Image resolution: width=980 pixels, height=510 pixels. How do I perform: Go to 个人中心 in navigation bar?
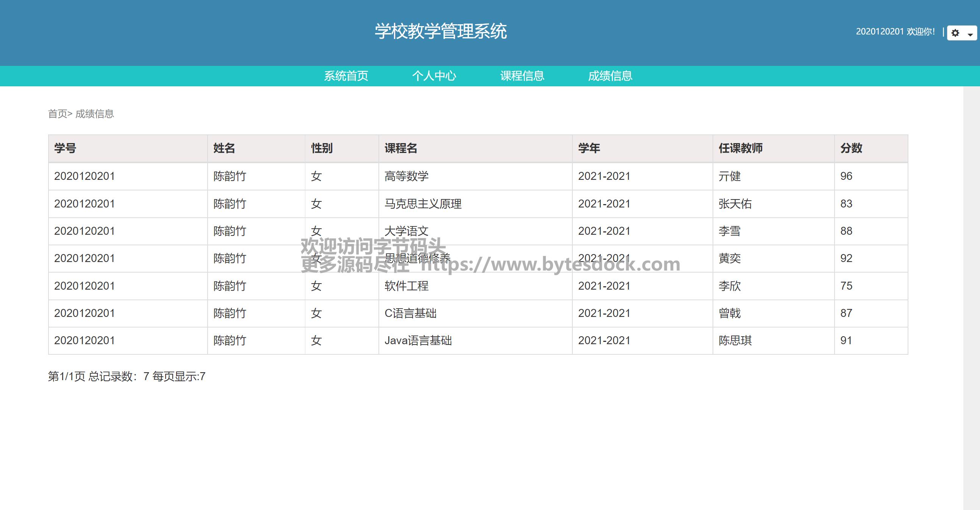point(434,76)
